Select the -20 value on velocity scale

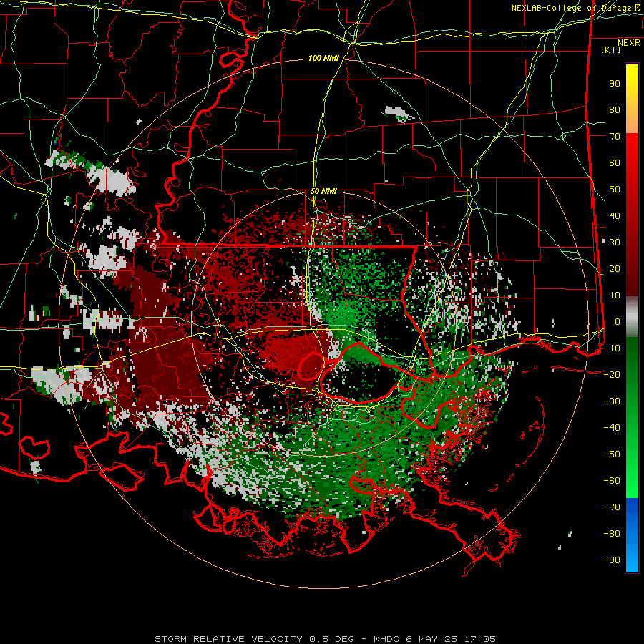pos(612,375)
